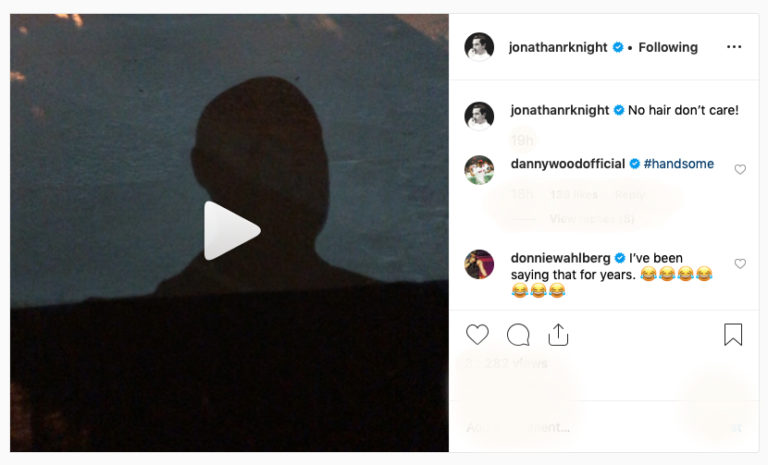Like donniewahlberg's comment
This screenshot has width=768, height=465.
point(740,264)
